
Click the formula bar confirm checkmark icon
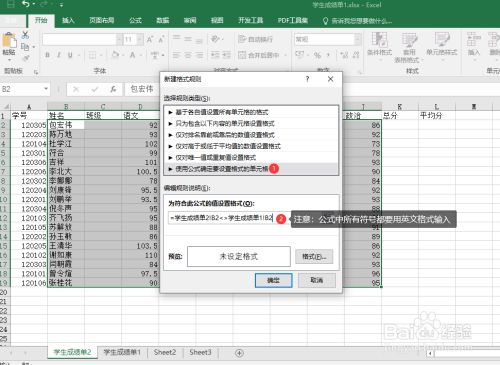95,89
